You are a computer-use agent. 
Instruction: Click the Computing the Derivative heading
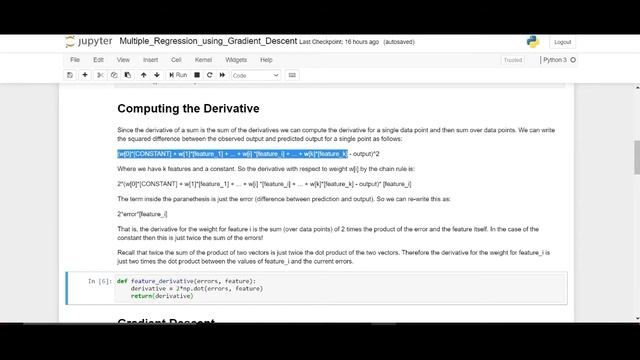188,109
